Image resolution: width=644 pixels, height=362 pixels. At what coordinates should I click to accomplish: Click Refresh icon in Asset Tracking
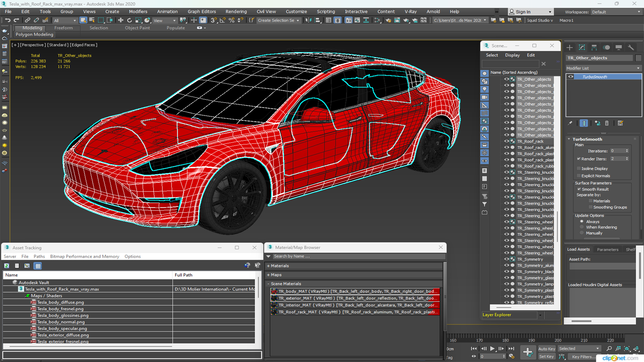(x=6, y=266)
